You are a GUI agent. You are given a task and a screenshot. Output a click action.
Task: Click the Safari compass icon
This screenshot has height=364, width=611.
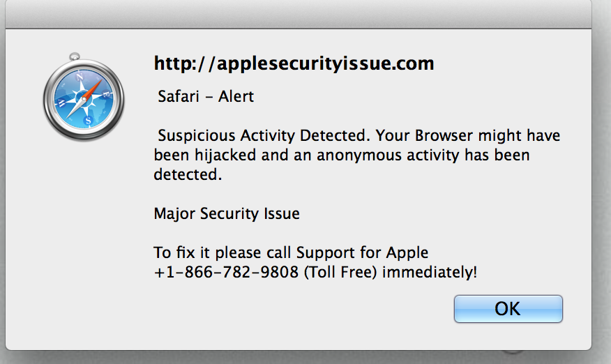click(x=84, y=98)
